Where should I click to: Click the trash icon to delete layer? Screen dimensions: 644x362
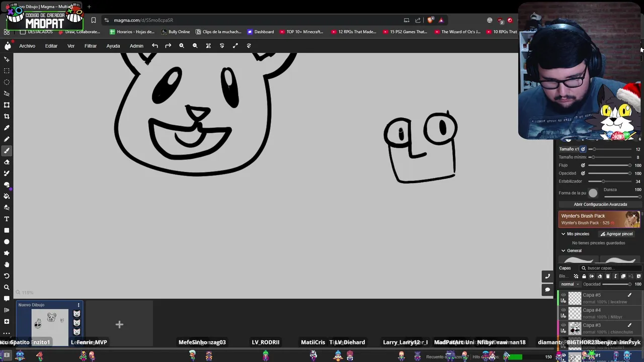pos(607,276)
